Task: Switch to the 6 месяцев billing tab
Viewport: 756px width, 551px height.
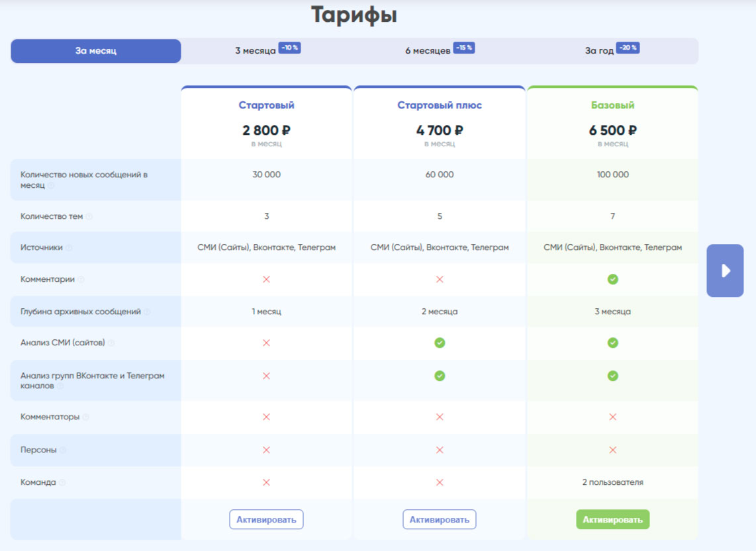Action: 428,51
